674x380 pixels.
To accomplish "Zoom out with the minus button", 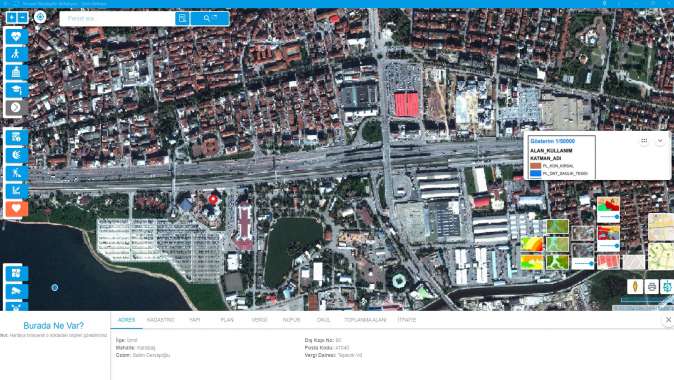I will pos(23,18).
